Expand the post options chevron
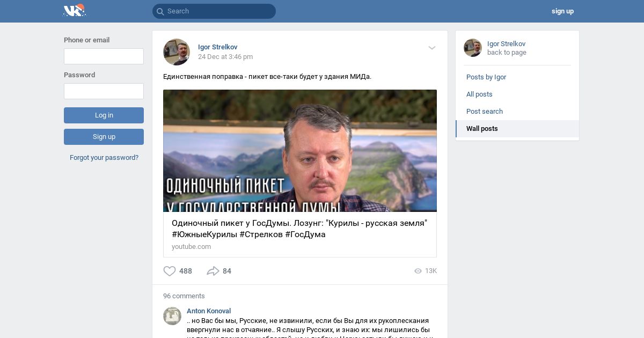The width and height of the screenshot is (644, 338). point(432,48)
